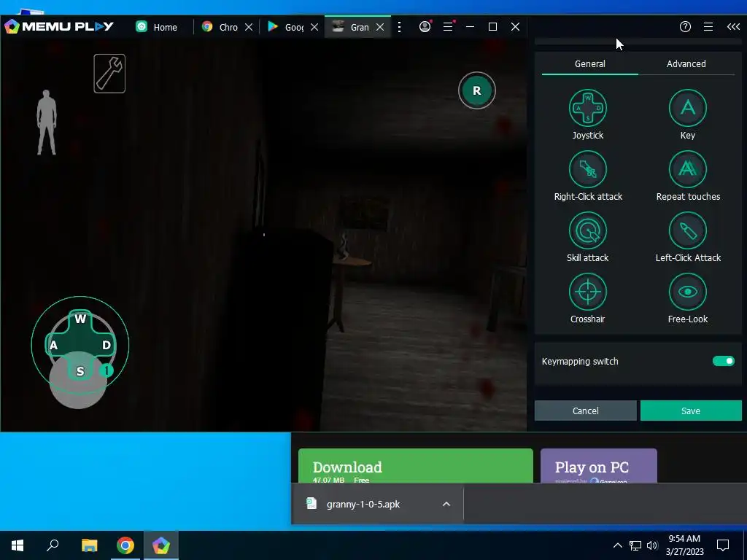Open the three-dot tab options menu
This screenshot has width=747, height=560.
(399, 27)
